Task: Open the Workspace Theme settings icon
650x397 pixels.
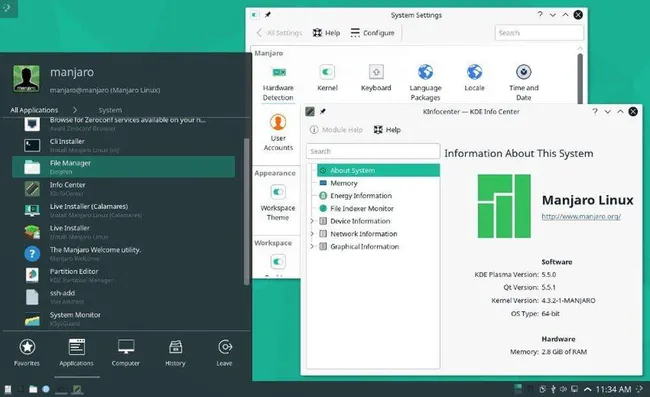Action: [278, 203]
